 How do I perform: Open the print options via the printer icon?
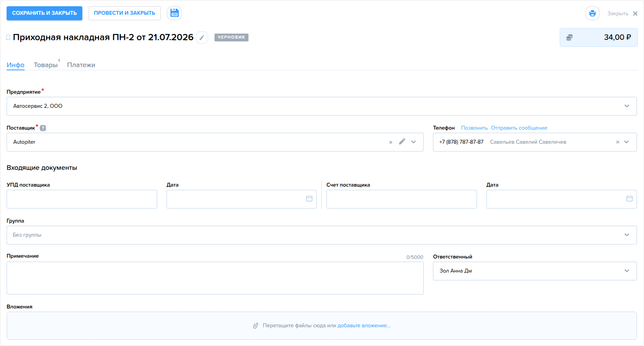[592, 13]
